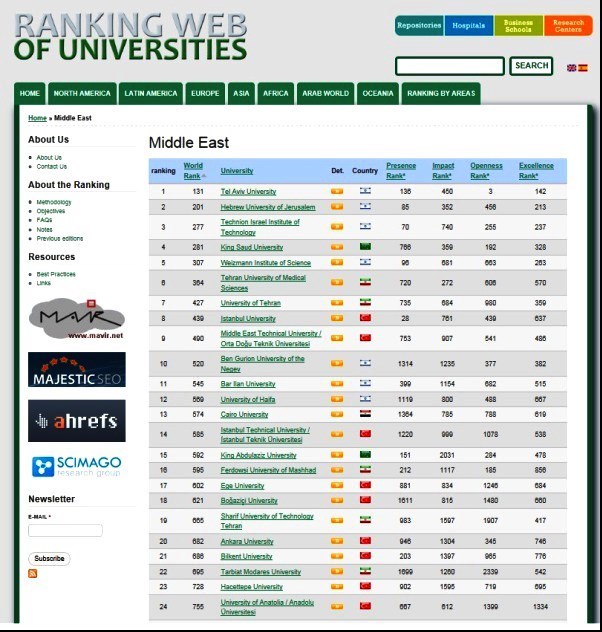Open the Hebrew University of Jerusalem link
The height and width of the screenshot is (632, 602).
coord(267,207)
